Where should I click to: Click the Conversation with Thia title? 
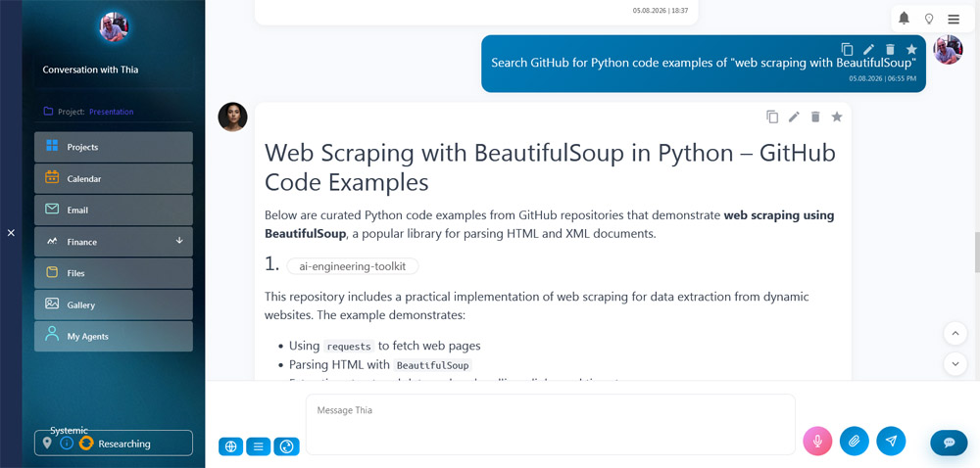[90, 70]
